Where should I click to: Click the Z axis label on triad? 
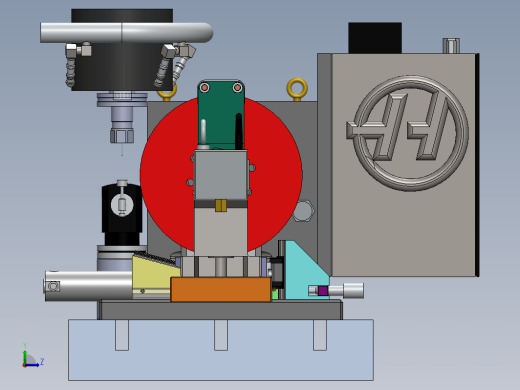tap(42, 361)
